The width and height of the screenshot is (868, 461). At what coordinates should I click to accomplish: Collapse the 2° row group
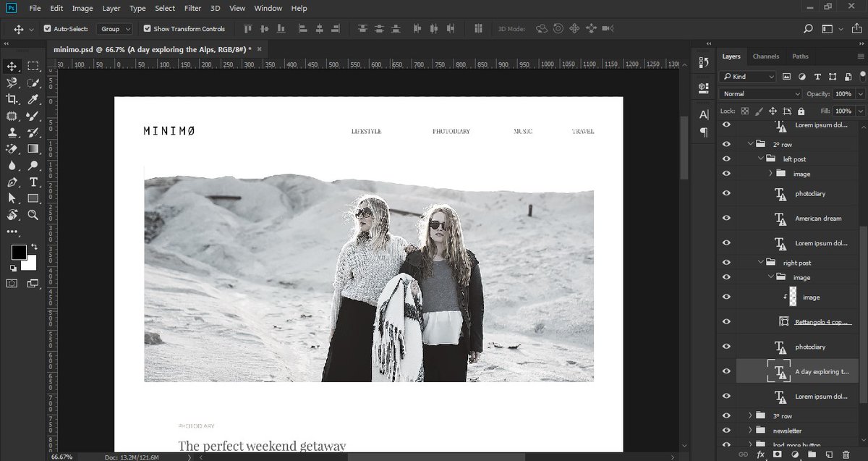click(750, 144)
